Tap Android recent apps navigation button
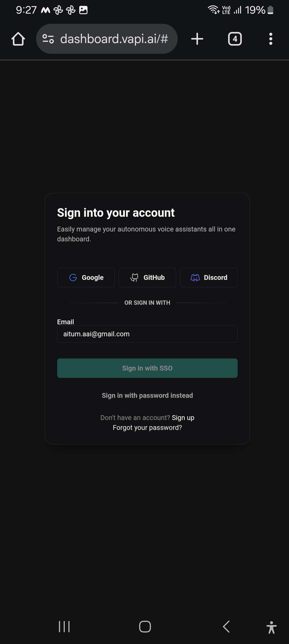The width and height of the screenshot is (289, 644). tap(64, 627)
